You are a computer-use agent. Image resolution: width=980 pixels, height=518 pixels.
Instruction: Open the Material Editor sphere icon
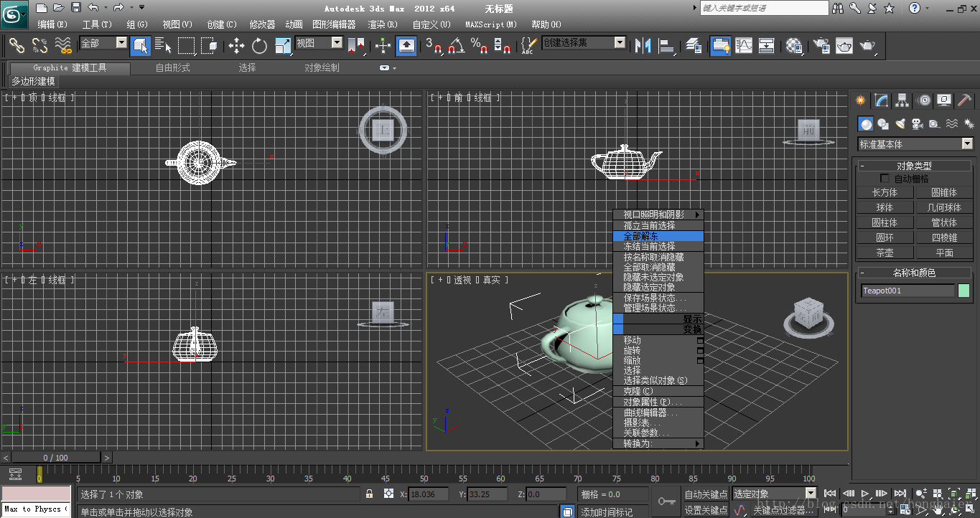tap(793, 46)
